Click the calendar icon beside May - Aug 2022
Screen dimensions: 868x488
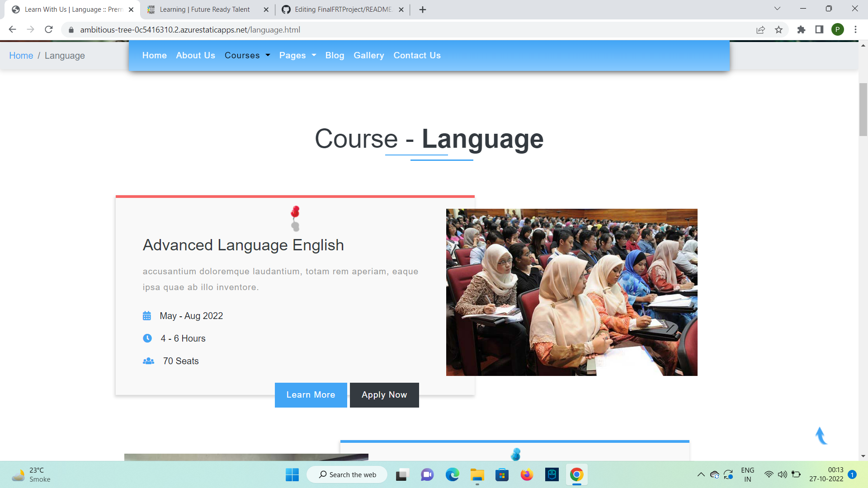pyautogui.click(x=147, y=316)
